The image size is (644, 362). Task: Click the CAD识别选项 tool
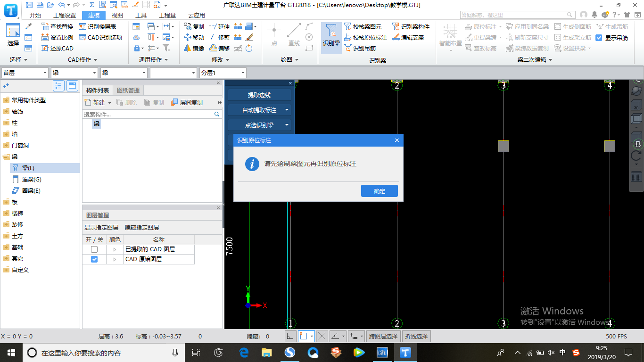(x=100, y=37)
